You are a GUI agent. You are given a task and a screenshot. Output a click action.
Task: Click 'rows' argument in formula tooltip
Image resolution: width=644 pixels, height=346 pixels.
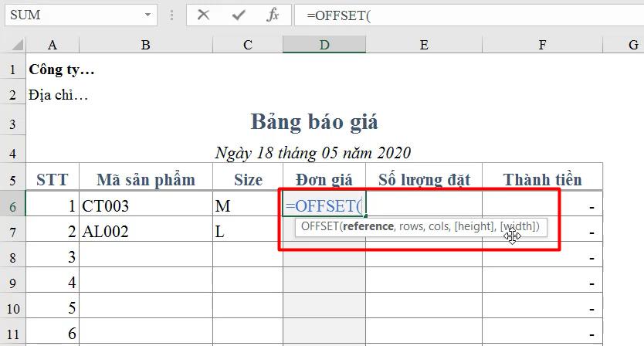point(411,226)
